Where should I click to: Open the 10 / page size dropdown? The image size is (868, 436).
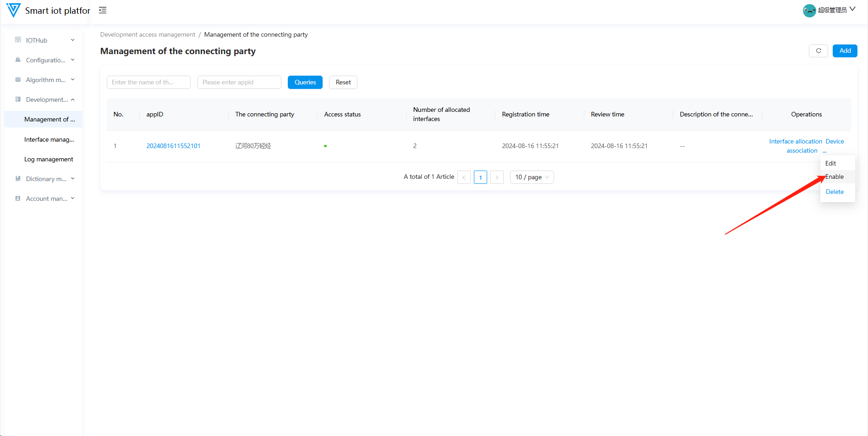pos(532,177)
